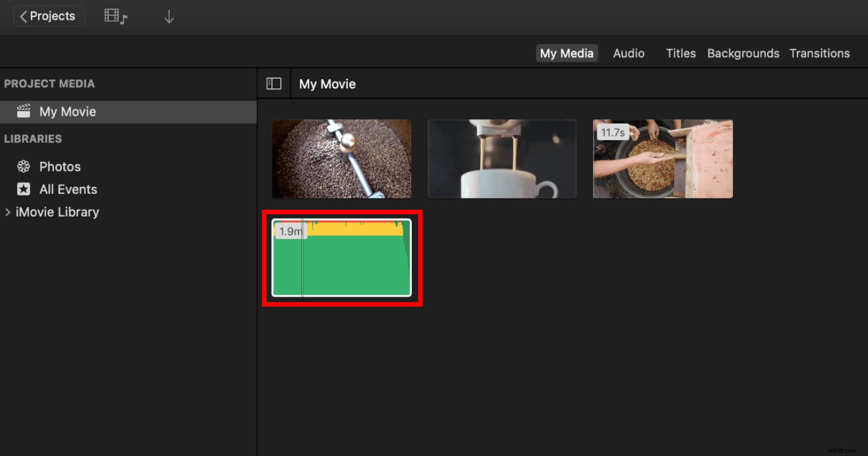Expand the iMovie Library disclosure arrow
Image resolution: width=868 pixels, height=456 pixels.
[x=7, y=211]
